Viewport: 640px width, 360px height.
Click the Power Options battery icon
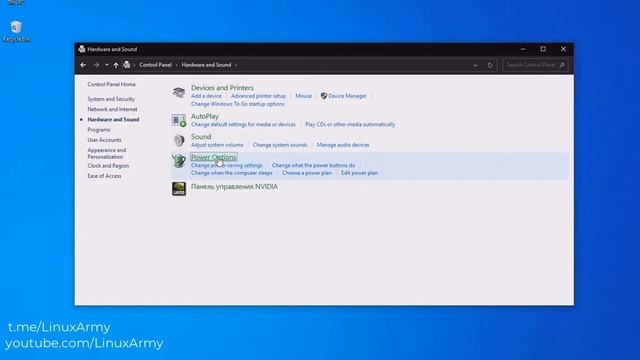[178, 161]
